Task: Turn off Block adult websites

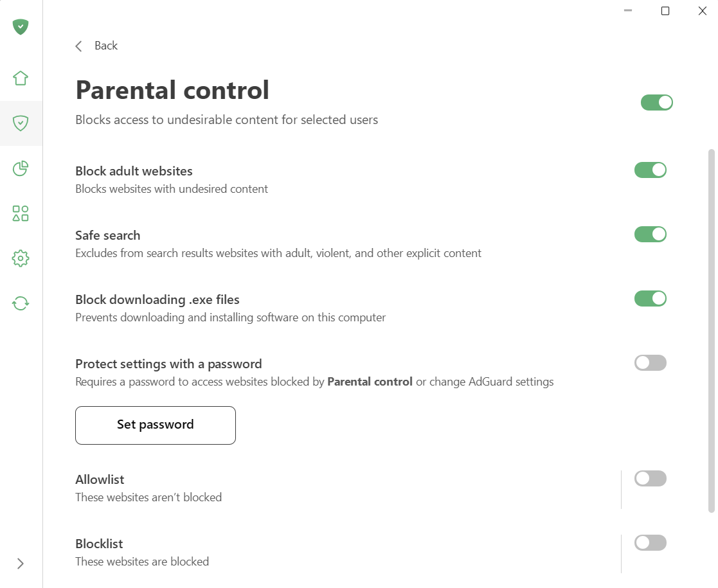Action: click(x=650, y=170)
